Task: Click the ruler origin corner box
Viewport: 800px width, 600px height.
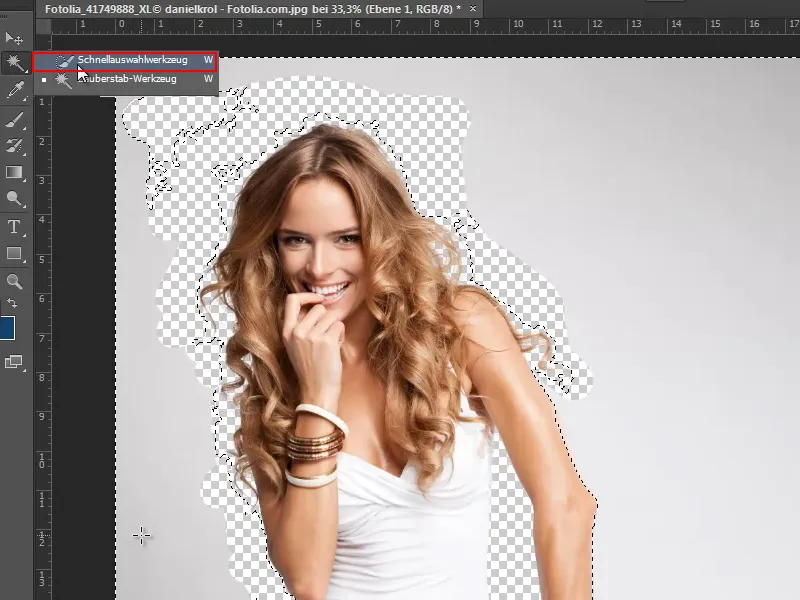Action: pyautogui.click(x=43, y=26)
